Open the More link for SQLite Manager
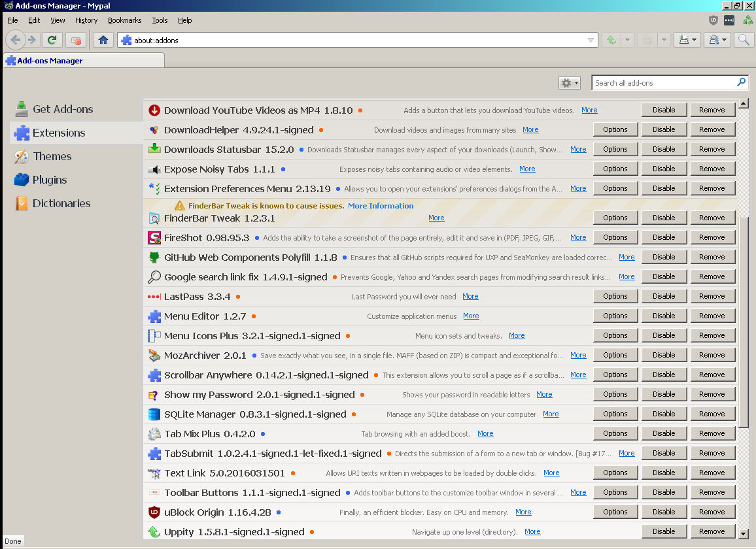This screenshot has height=549, width=756. coord(551,414)
